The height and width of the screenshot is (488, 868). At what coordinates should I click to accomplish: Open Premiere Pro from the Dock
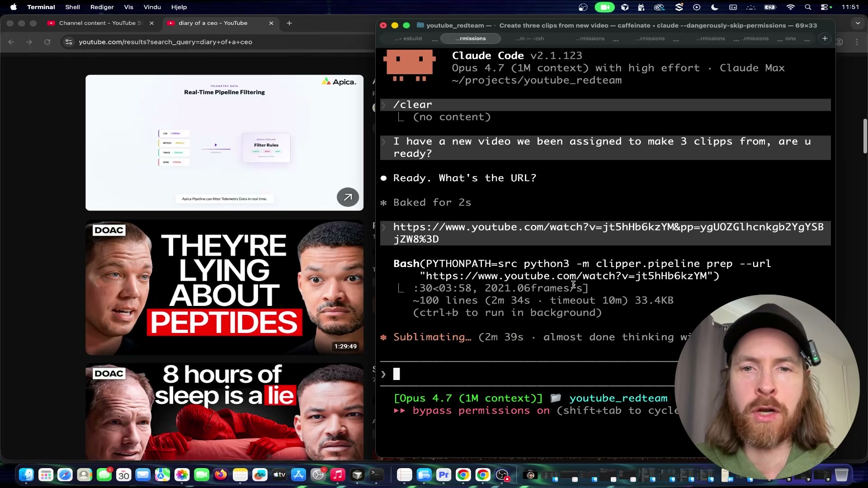[x=443, y=475]
